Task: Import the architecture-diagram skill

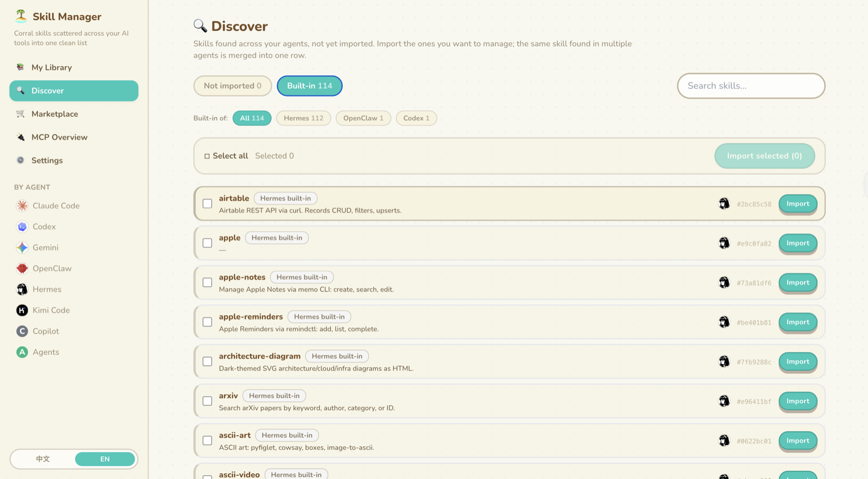Action: [x=798, y=362]
